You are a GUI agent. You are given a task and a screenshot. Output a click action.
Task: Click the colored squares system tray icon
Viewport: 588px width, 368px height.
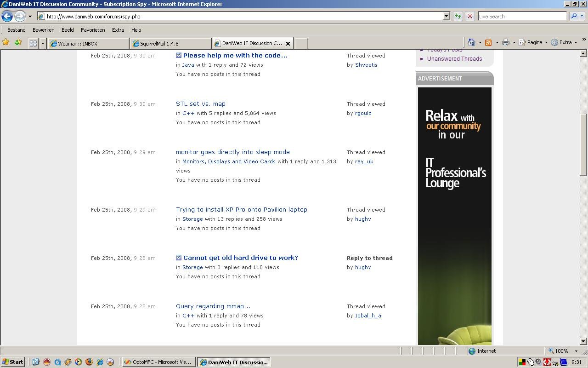(x=522, y=362)
